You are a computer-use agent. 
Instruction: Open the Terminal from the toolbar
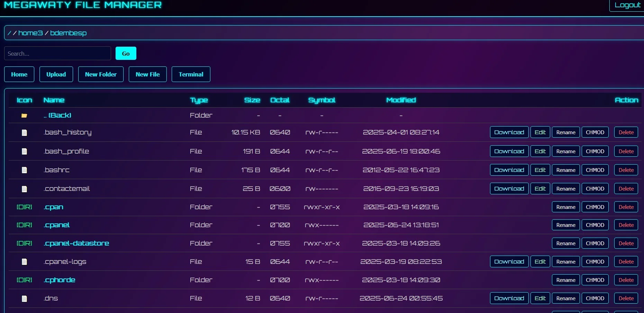coord(191,74)
